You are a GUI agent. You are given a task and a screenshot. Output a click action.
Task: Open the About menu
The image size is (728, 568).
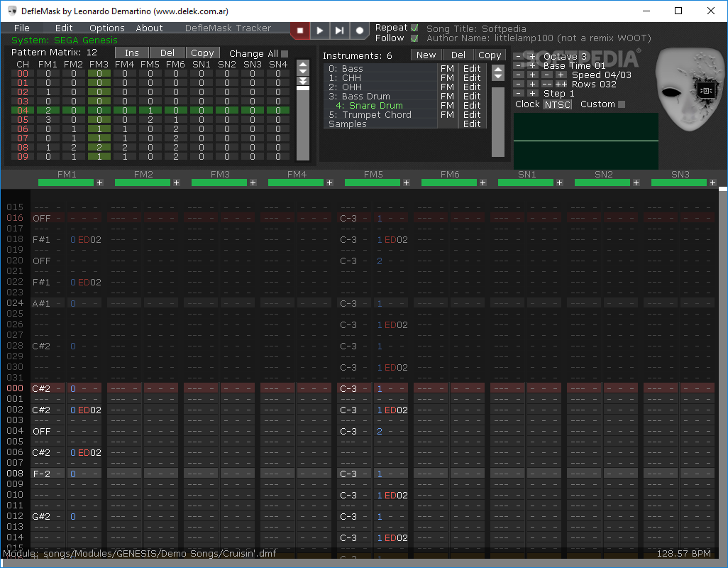[x=149, y=28]
